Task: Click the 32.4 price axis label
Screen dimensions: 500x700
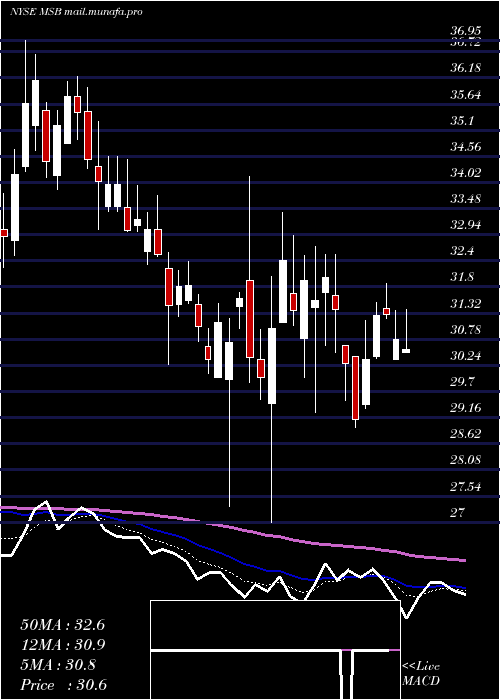Action: (462, 251)
